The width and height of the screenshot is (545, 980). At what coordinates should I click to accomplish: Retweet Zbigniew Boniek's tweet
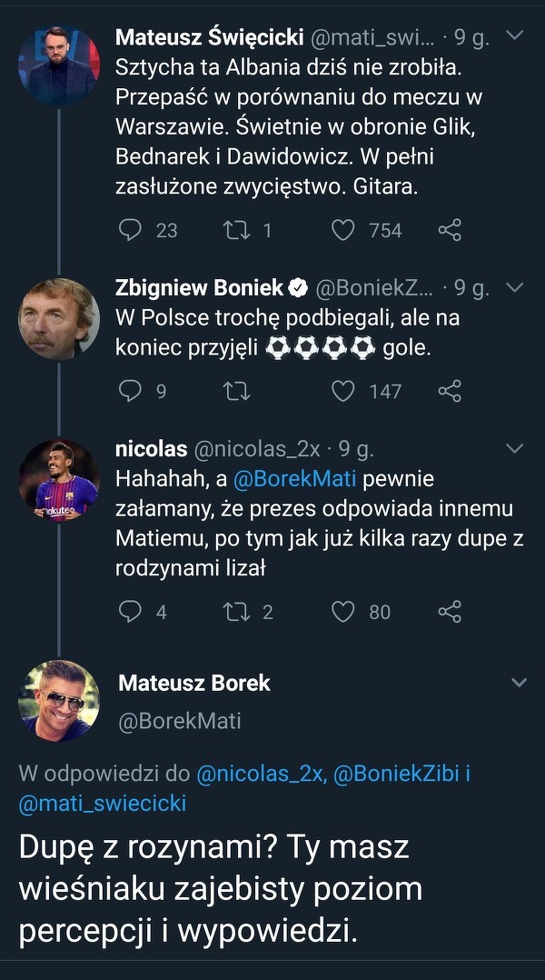pyautogui.click(x=236, y=391)
